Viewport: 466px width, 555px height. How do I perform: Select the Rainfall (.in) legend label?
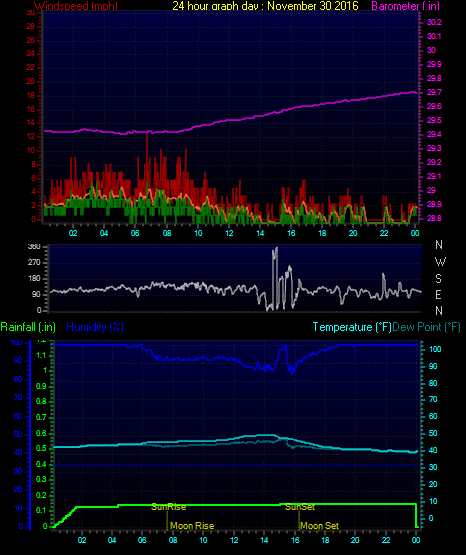(28, 327)
